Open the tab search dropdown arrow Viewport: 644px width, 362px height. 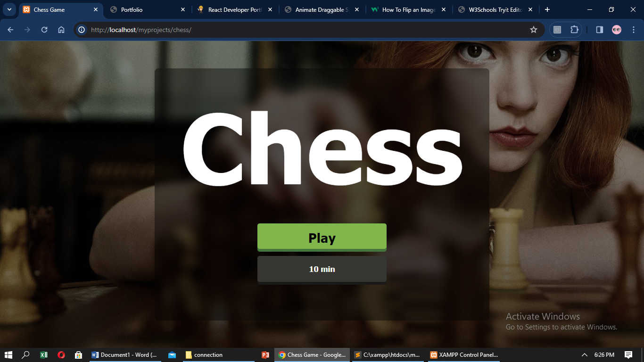coord(9,9)
